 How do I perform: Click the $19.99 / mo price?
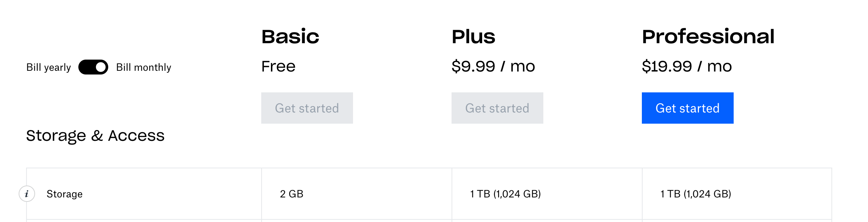click(687, 66)
